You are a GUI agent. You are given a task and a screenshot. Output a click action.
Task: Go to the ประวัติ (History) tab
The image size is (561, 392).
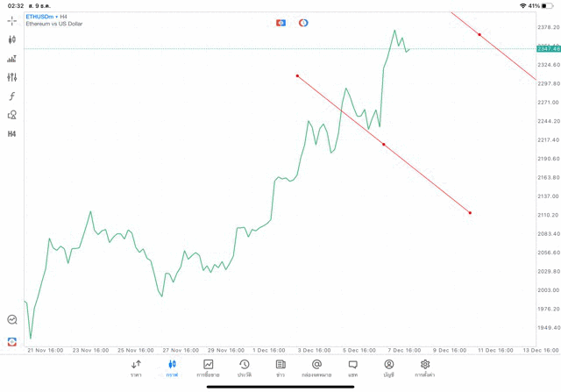coord(245,368)
